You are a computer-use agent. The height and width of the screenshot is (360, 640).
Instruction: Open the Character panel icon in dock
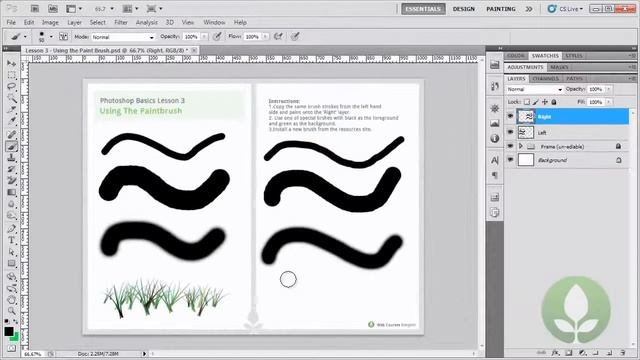pos(495,160)
